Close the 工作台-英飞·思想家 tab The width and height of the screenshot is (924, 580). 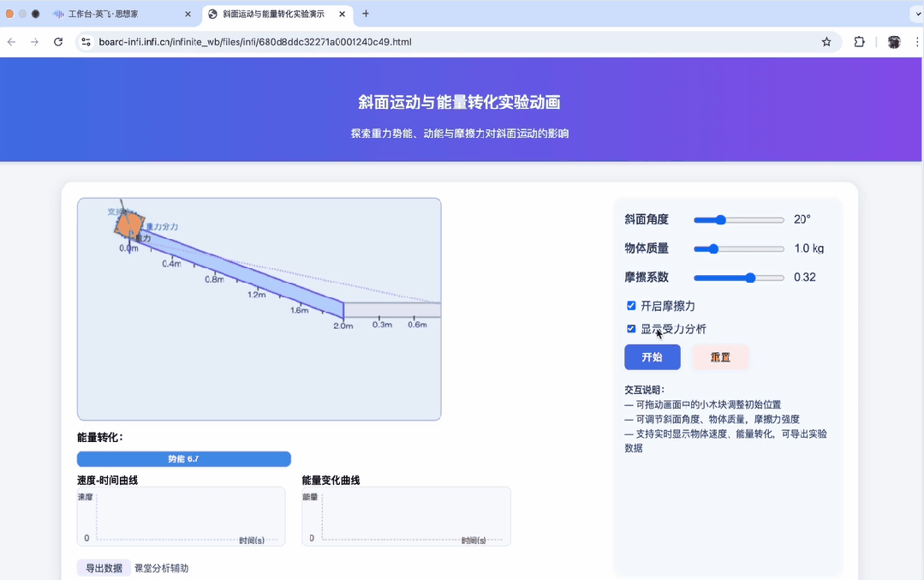coord(188,15)
